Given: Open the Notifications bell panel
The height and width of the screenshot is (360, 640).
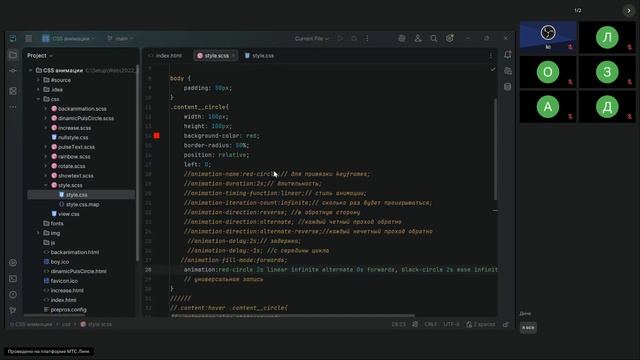Looking at the screenshot, I should click(508, 55).
